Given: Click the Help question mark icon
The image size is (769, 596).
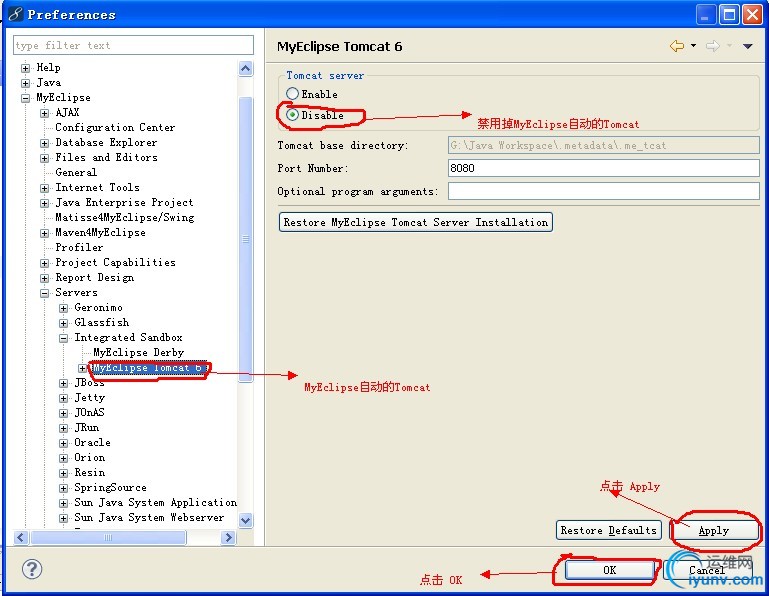Looking at the screenshot, I should coord(32,569).
